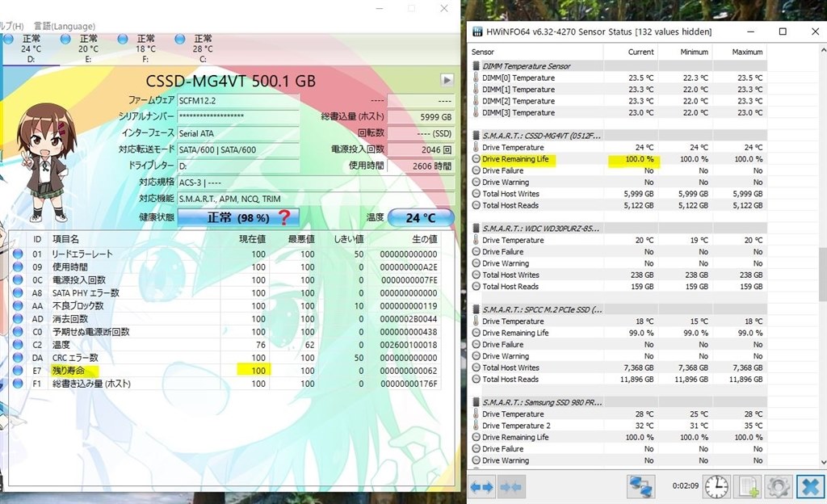Screen dimensions: 827x504
Task: Click the blue status dot for 残り寿命 row
Action: click(18, 371)
